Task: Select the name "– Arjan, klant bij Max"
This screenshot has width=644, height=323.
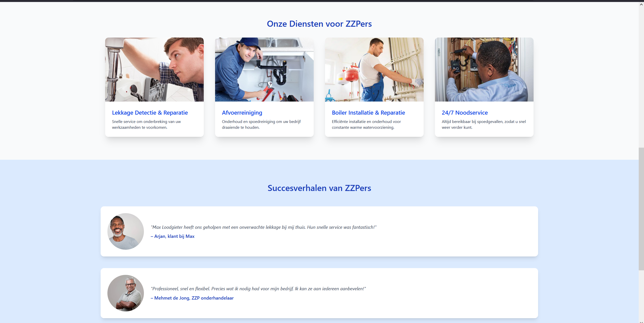Action: click(173, 236)
